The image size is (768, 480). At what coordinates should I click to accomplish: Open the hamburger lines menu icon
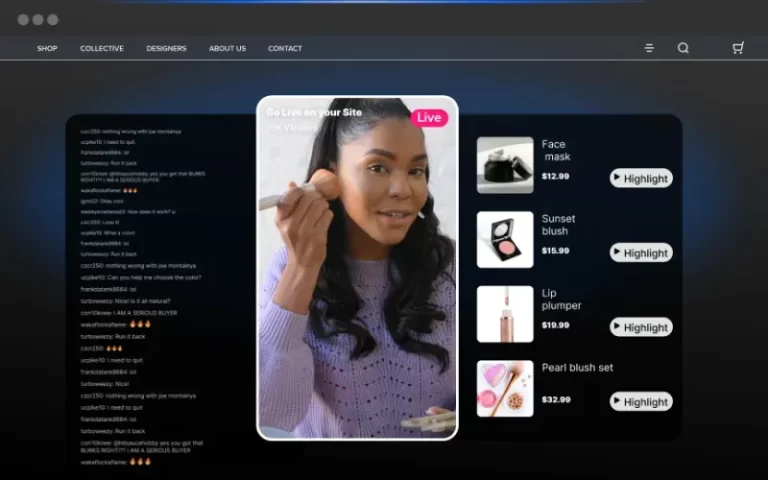click(x=649, y=48)
